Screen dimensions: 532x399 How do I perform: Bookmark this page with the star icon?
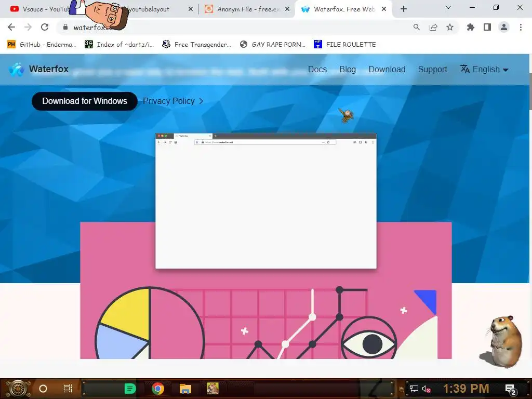pos(450,27)
